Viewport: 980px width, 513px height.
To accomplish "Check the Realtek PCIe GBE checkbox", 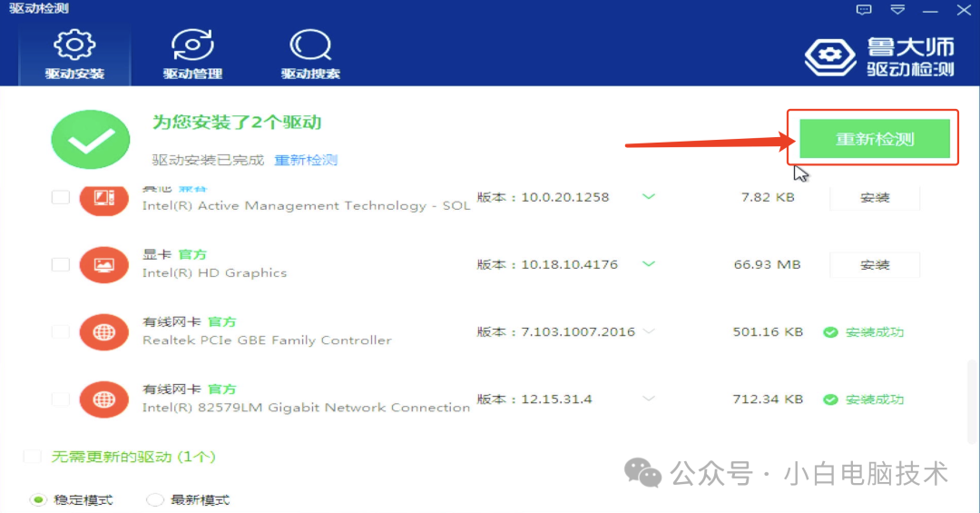I will tap(61, 331).
